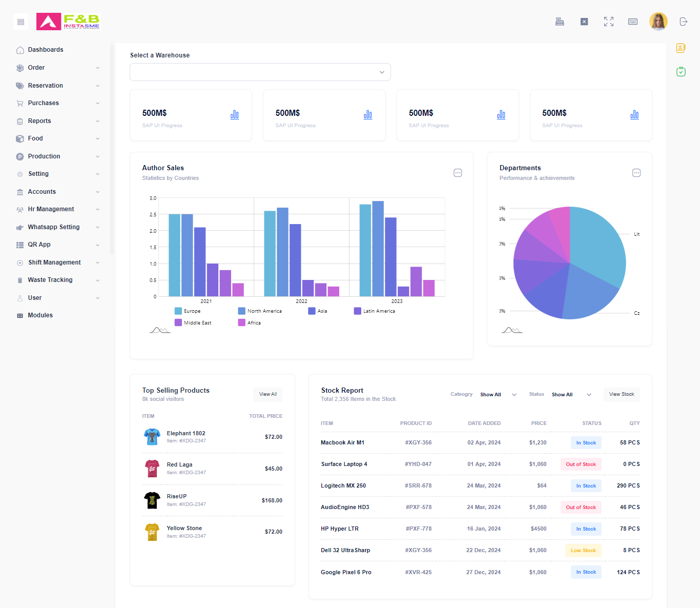Click the Google Pixel 6 Pro item
This screenshot has width=700, height=608.
[x=346, y=572]
